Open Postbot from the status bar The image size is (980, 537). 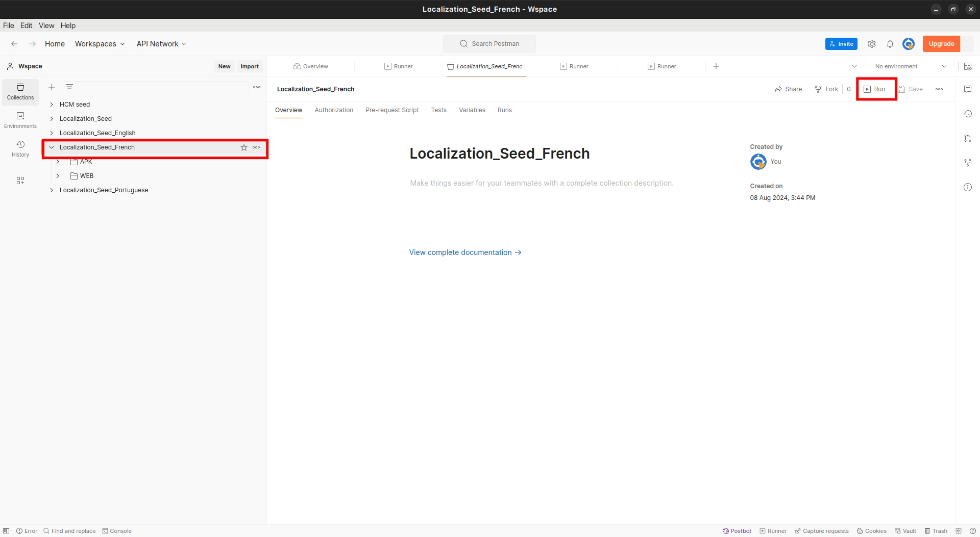point(737,531)
